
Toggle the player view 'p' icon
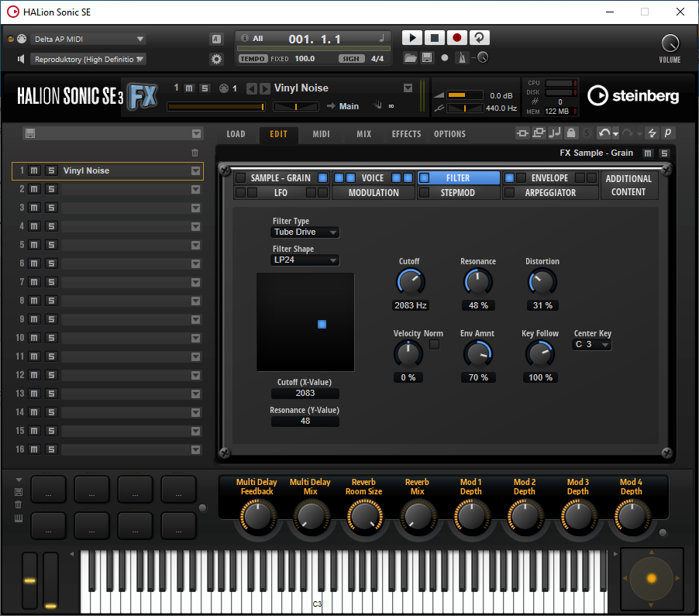668,132
